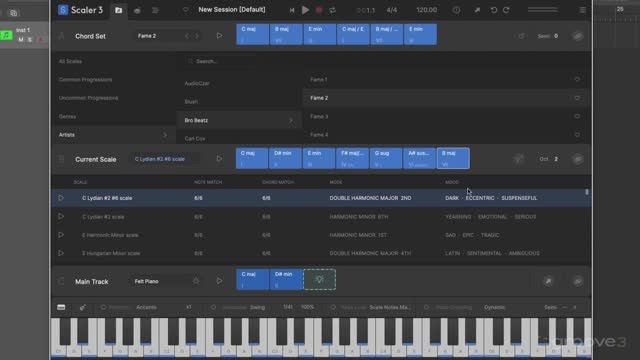The image size is (640, 360).
Task: Choose AudioCzar in artist list
Action: tap(197, 83)
